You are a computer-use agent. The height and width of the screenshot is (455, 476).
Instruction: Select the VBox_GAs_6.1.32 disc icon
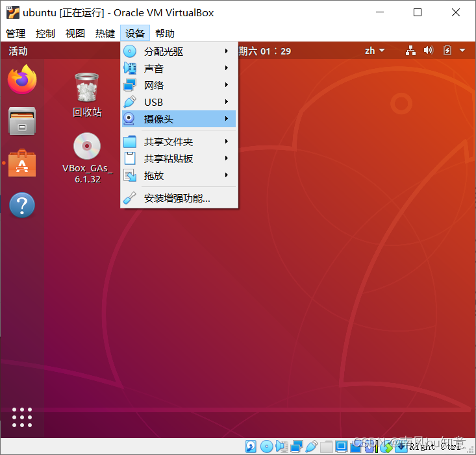[88, 158]
